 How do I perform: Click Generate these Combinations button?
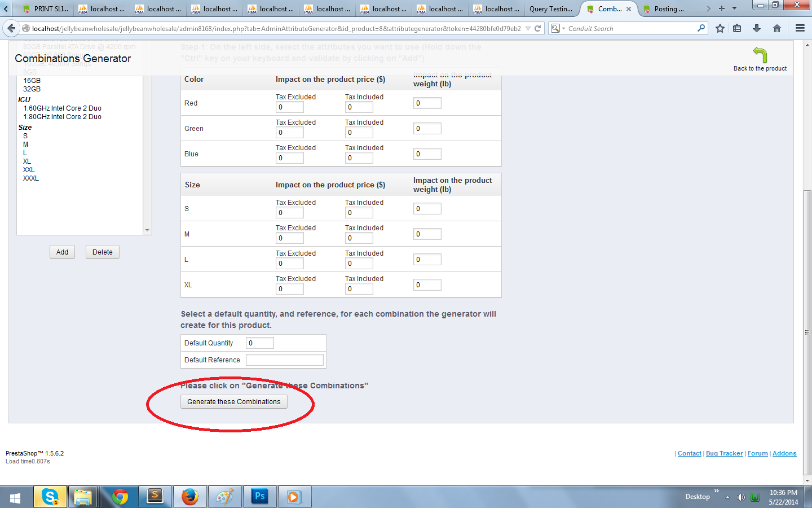click(x=234, y=402)
